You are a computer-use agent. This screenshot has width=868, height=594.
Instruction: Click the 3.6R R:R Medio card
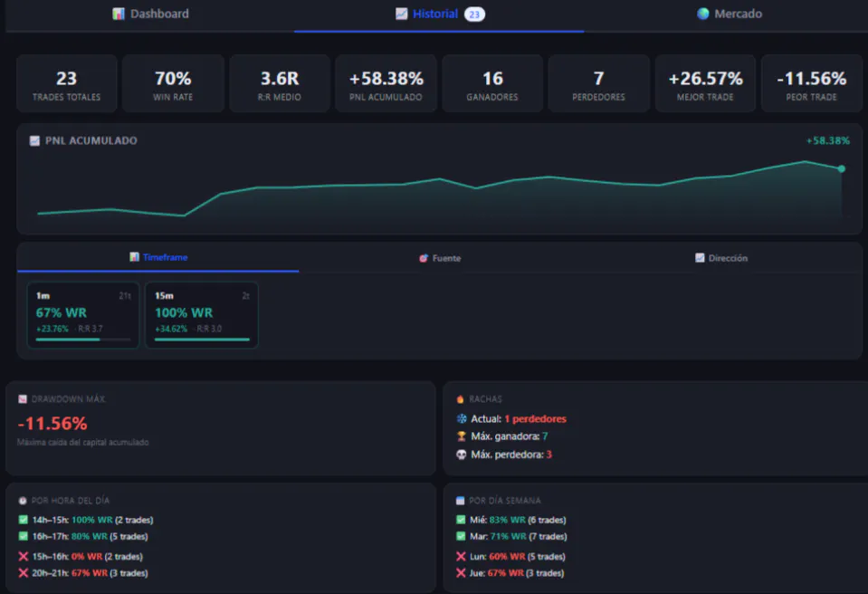[280, 83]
